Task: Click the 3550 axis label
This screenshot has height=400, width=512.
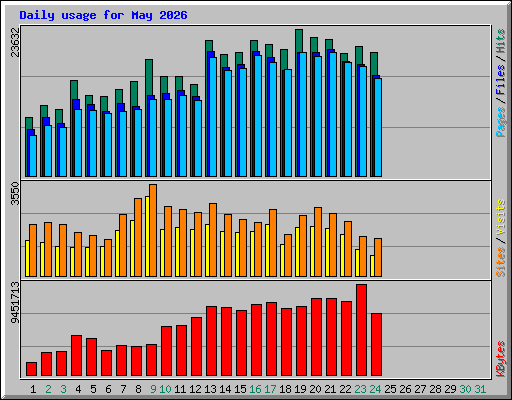Action: (15, 194)
